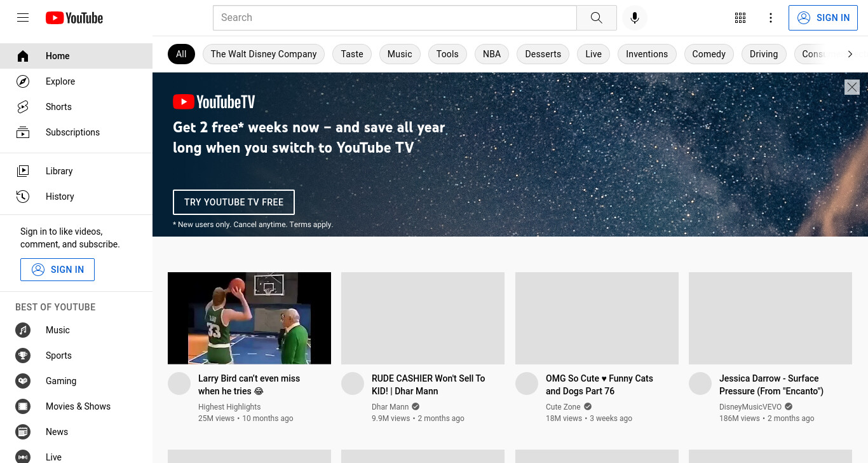Open Gaming from Best of YouTube
868x463 pixels.
pyautogui.click(x=76, y=381)
